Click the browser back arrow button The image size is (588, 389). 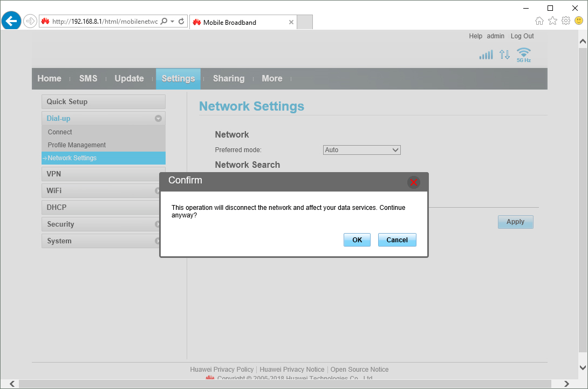click(11, 22)
